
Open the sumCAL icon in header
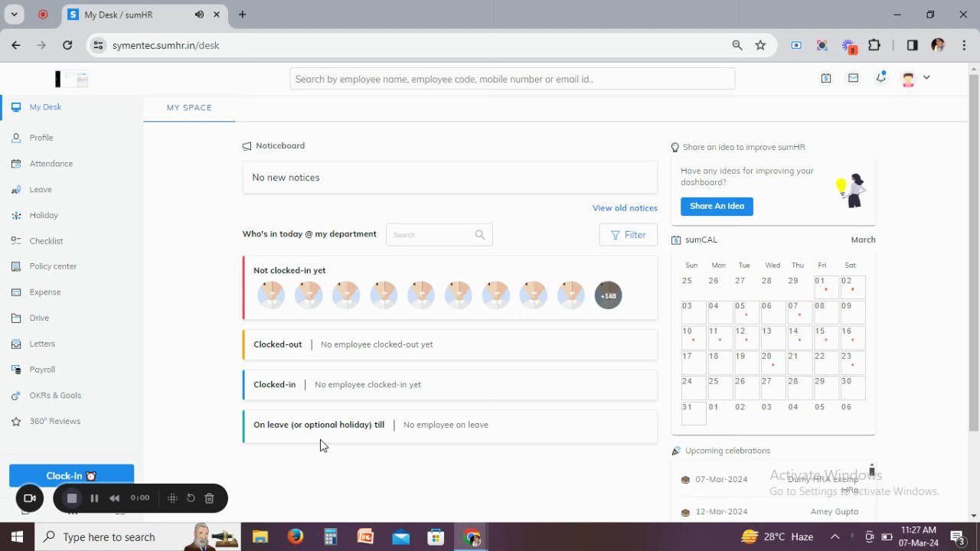(x=826, y=78)
